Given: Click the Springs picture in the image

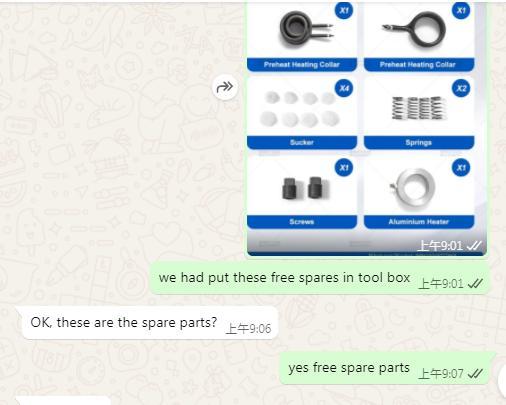Looking at the screenshot, I should 419,108.
